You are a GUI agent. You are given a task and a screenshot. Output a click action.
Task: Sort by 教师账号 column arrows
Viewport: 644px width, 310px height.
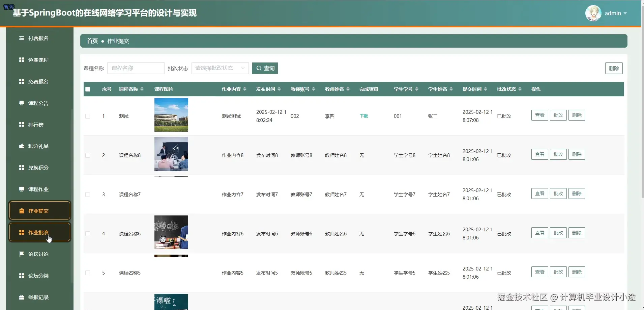coord(314,89)
